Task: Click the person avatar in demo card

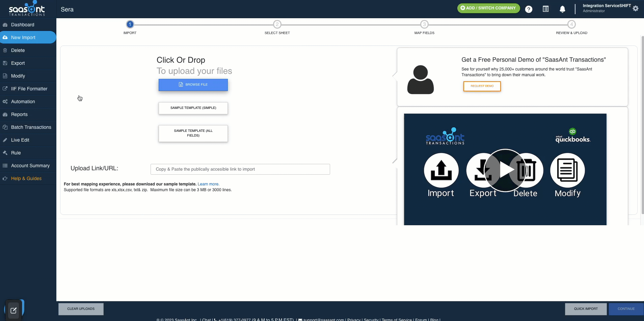Action: (421, 80)
